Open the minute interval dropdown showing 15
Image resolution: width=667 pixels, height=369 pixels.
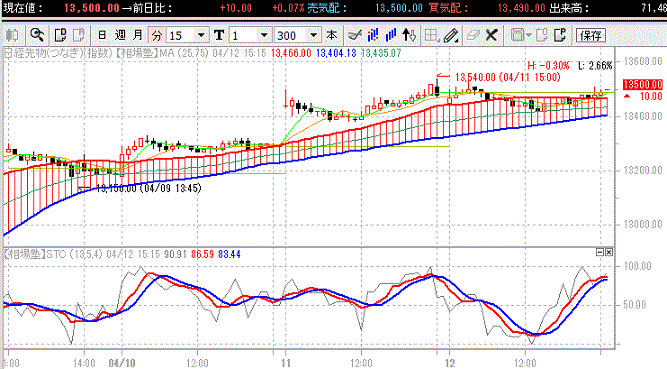201,35
